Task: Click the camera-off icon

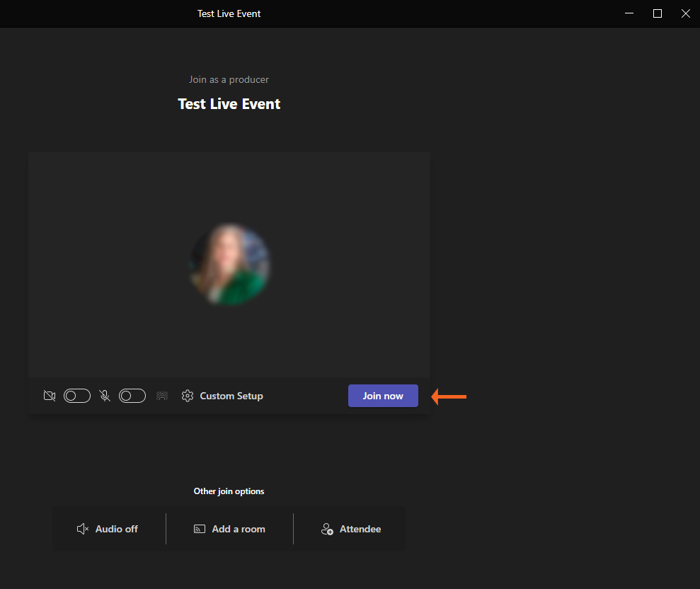Action: (x=50, y=396)
